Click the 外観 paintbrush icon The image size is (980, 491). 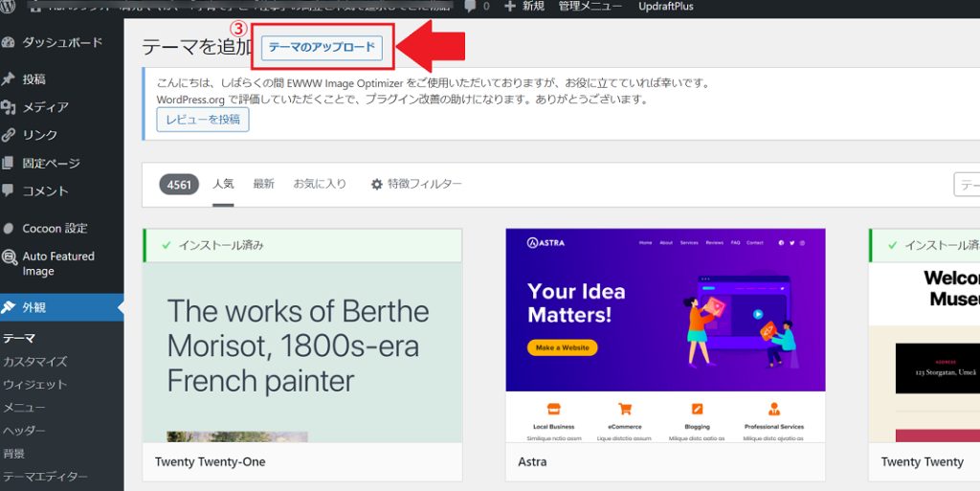tap(8, 307)
